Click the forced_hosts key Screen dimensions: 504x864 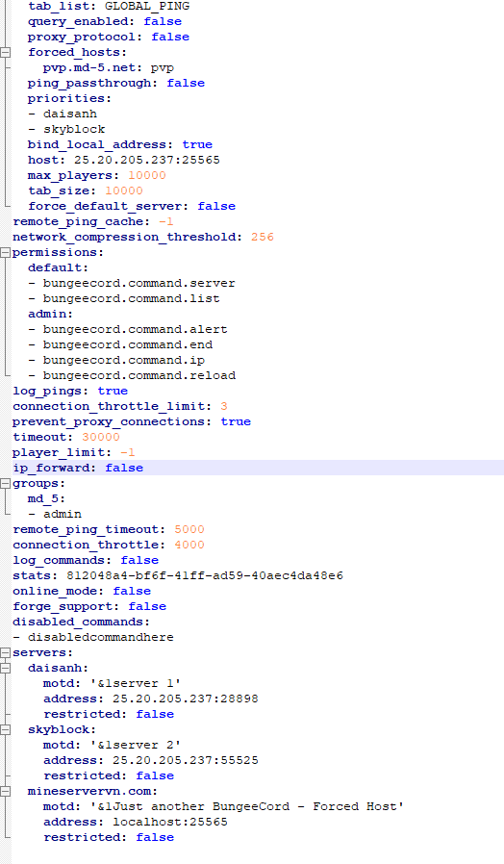tap(77, 52)
